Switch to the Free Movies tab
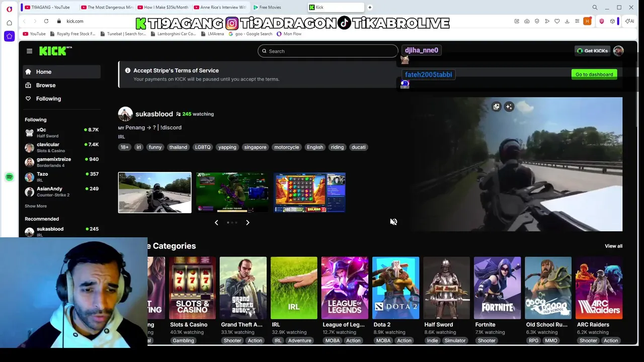 point(277,8)
